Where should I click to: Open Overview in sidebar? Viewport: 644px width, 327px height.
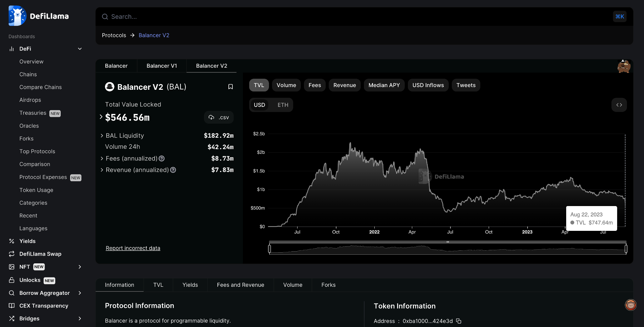[x=32, y=62]
